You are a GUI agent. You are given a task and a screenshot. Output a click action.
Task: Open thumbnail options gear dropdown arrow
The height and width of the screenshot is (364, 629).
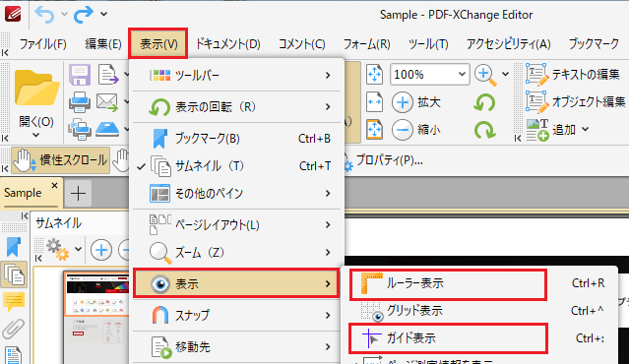point(78,249)
